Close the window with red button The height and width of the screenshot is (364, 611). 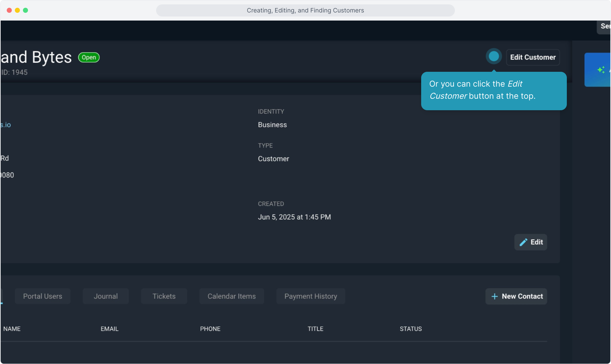pyautogui.click(x=9, y=10)
